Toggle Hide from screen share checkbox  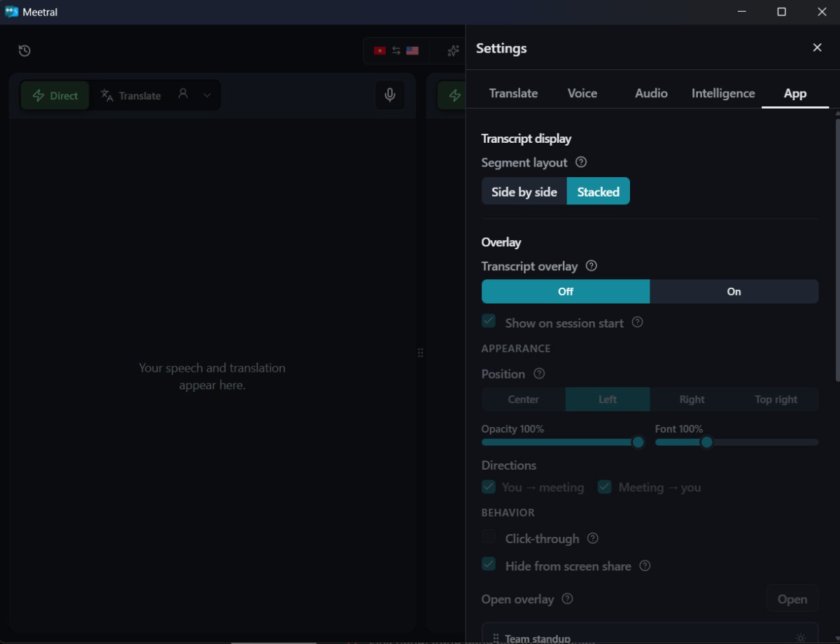point(489,564)
